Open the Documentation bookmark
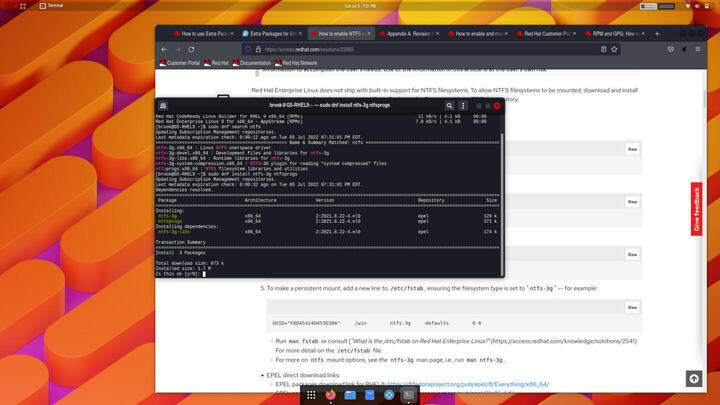Viewport: 720px width, 405px height. [252, 63]
